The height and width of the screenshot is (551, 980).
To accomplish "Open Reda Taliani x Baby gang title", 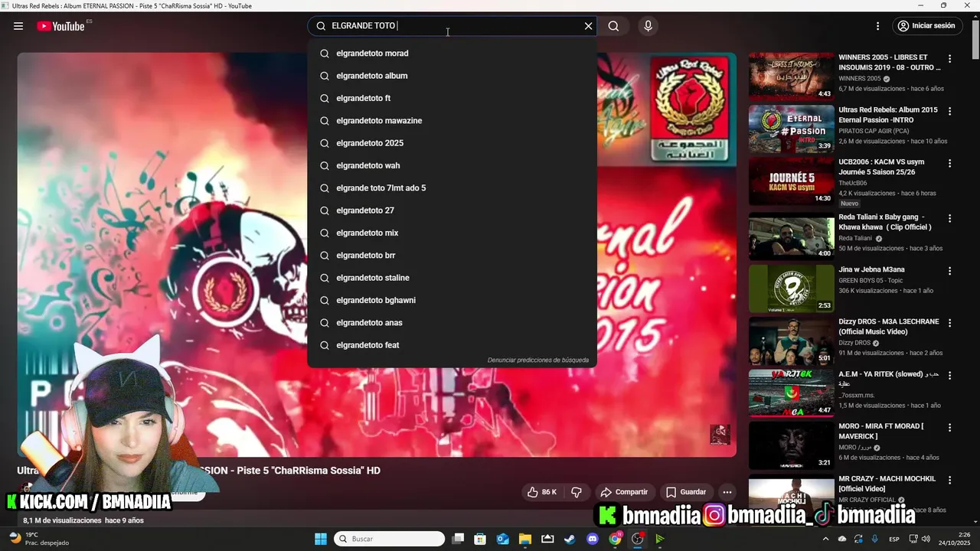I will pos(885,222).
